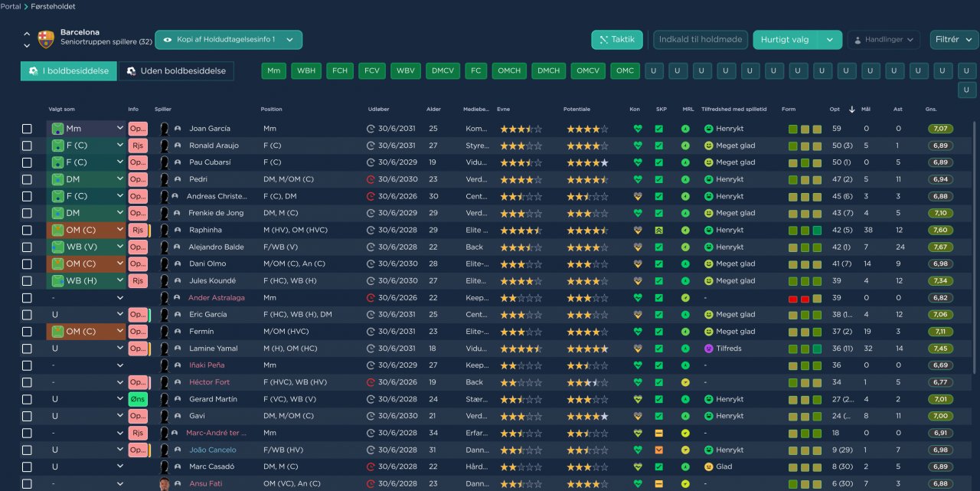Select the I boldbesiddelse tab
The width and height of the screenshot is (980, 491).
(x=70, y=71)
